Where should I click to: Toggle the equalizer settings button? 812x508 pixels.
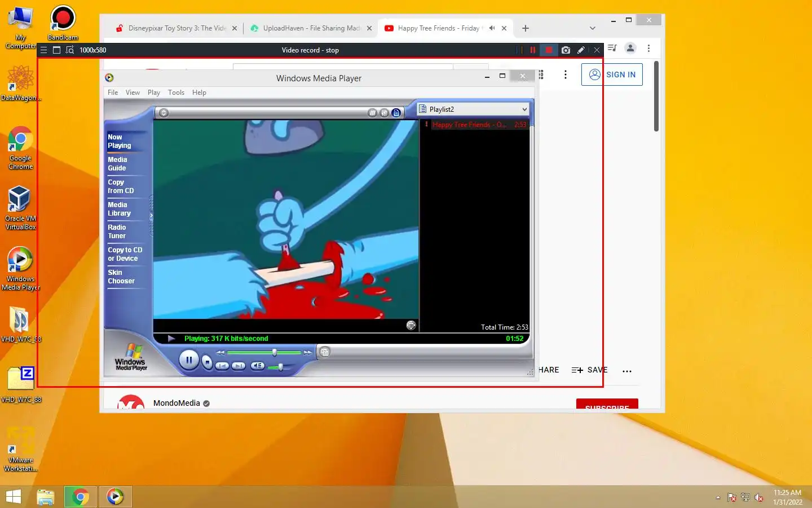click(x=384, y=113)
